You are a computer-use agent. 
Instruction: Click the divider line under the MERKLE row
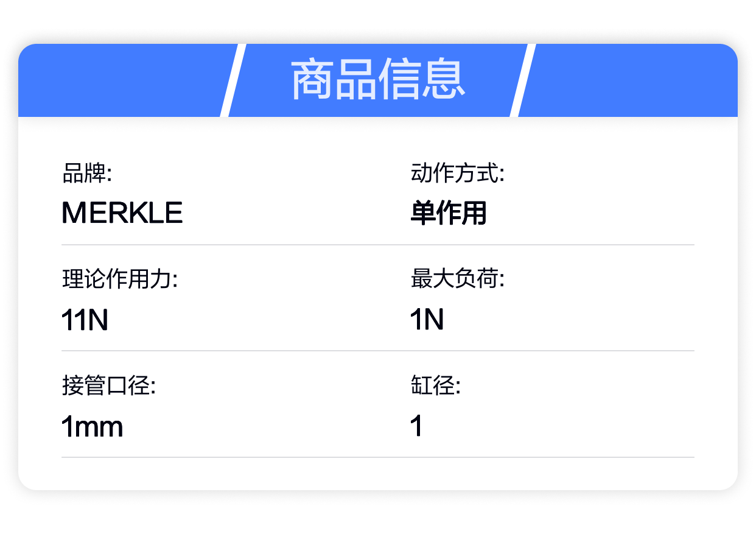pyautogui.click(x=378, y=245)
